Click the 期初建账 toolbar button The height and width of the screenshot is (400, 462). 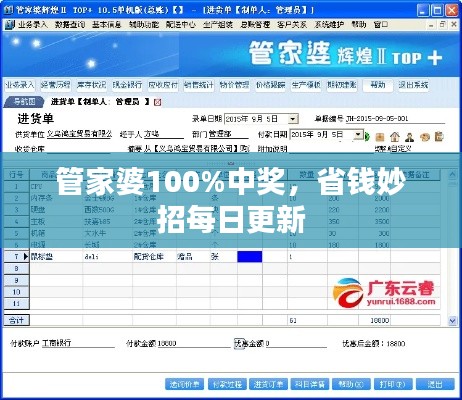[x=342, y=85]
